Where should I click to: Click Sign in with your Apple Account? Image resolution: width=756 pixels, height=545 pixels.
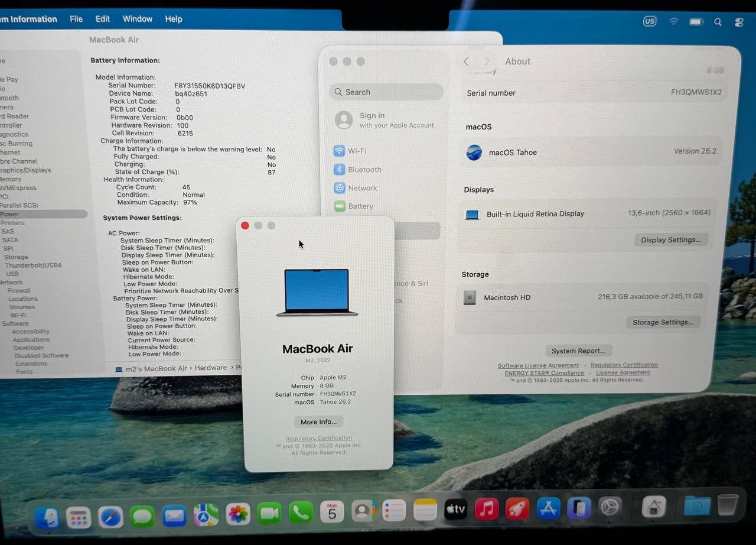tap(385, 120)
